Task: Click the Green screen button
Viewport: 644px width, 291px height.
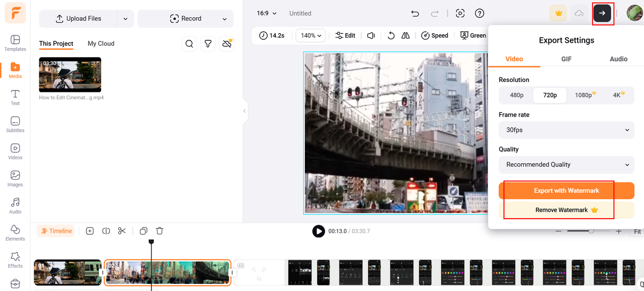Action: pos(473,36)
